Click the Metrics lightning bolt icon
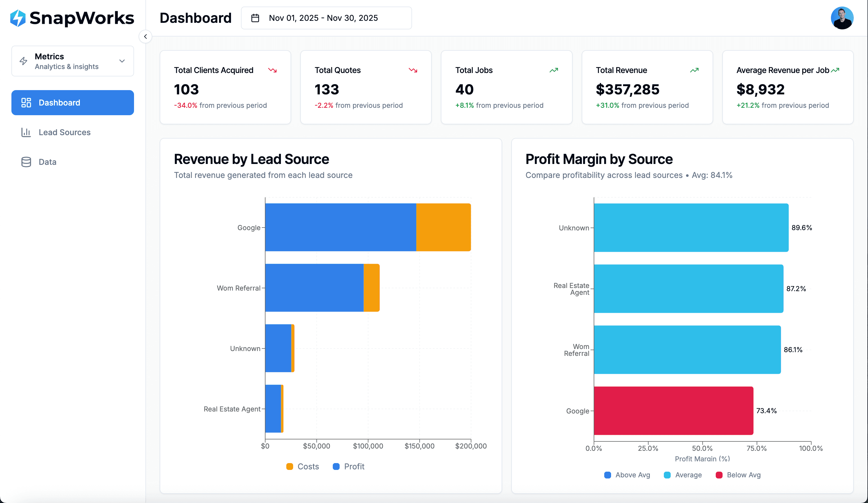 tap(23, 61)
